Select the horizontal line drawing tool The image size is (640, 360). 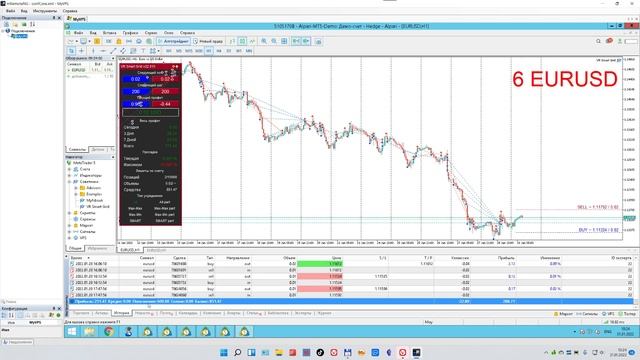click(x=103, y=51)
